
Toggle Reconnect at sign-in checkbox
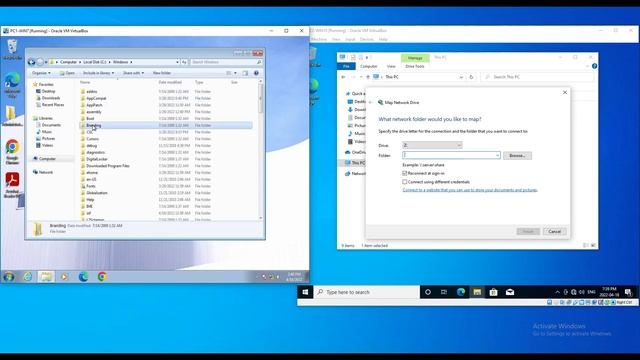[x=405, y=173]
